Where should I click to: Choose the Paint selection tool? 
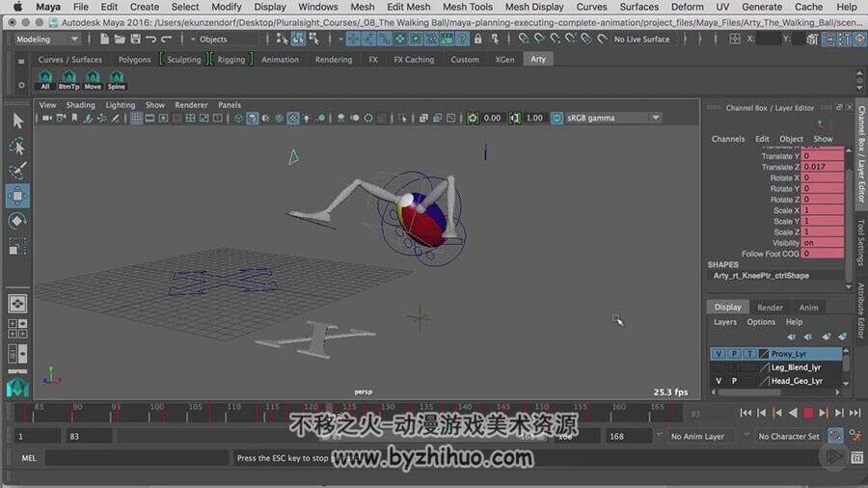click(x=17, y=171)
